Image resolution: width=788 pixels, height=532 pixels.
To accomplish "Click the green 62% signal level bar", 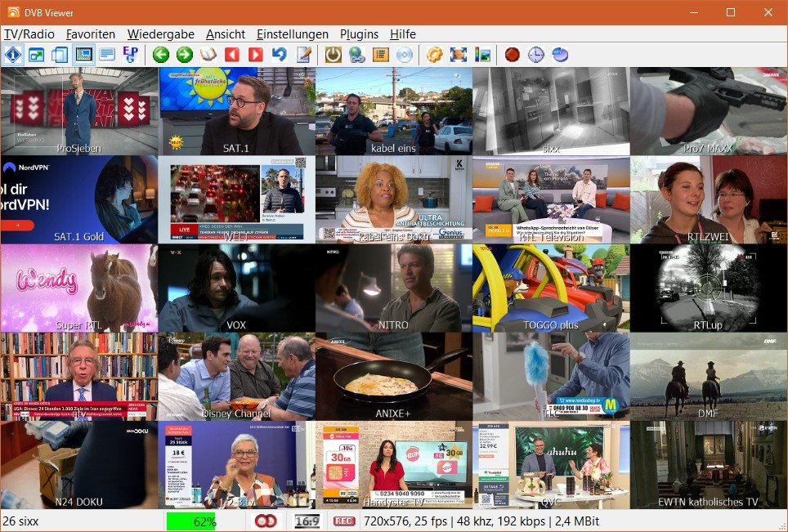I will tap(192, 521).
